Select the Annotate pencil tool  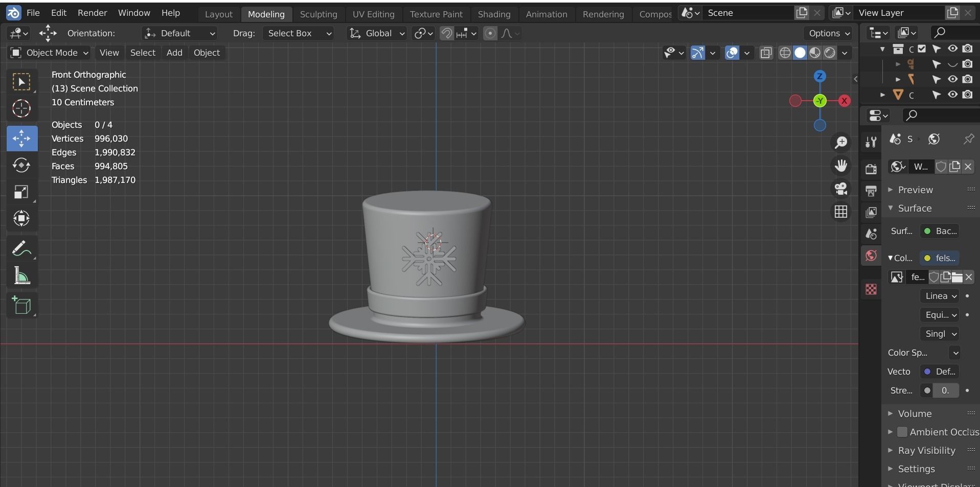(x=21, y=249)
